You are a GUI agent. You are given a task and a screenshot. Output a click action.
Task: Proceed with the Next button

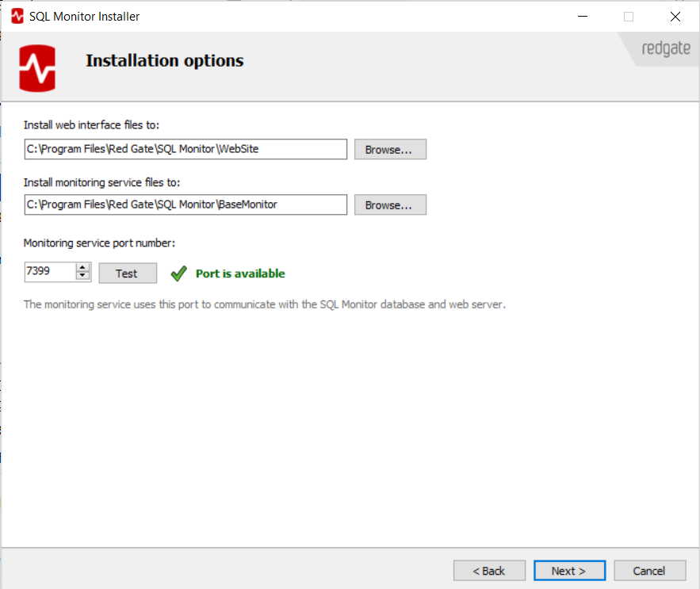coord(568,571)
